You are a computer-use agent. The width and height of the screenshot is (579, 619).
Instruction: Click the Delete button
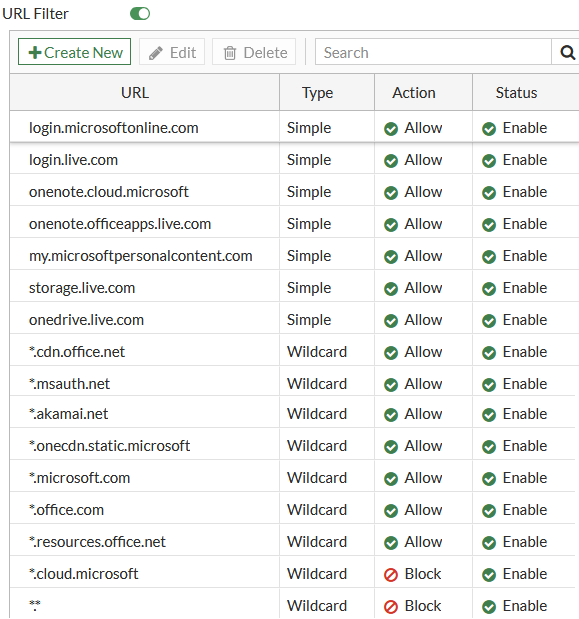pos(254,52)
